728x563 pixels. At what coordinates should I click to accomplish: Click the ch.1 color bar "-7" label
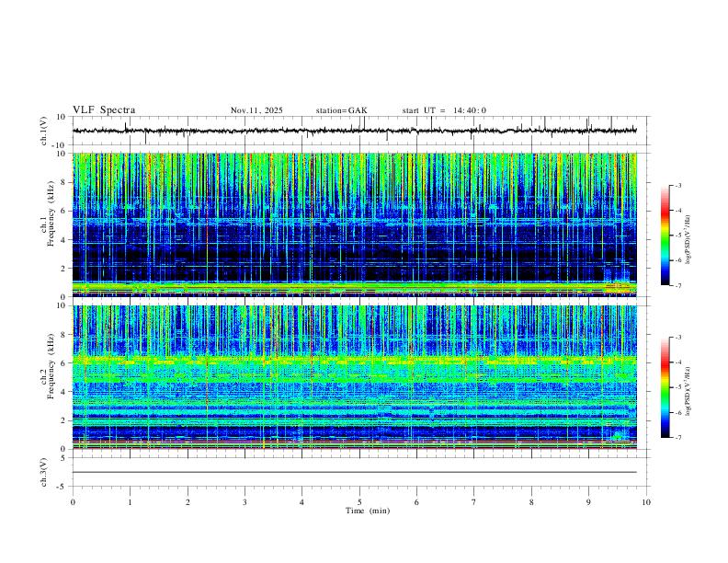click(677, 286)
